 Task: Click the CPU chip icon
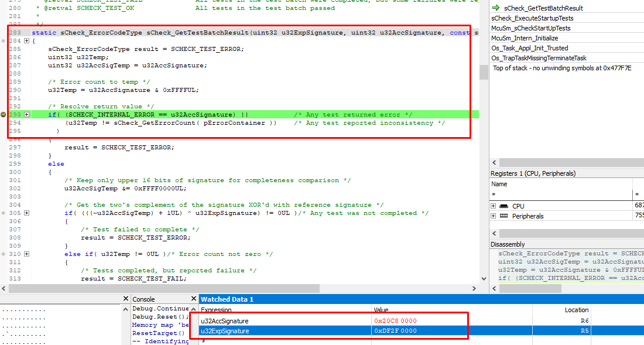click(504, 206)
